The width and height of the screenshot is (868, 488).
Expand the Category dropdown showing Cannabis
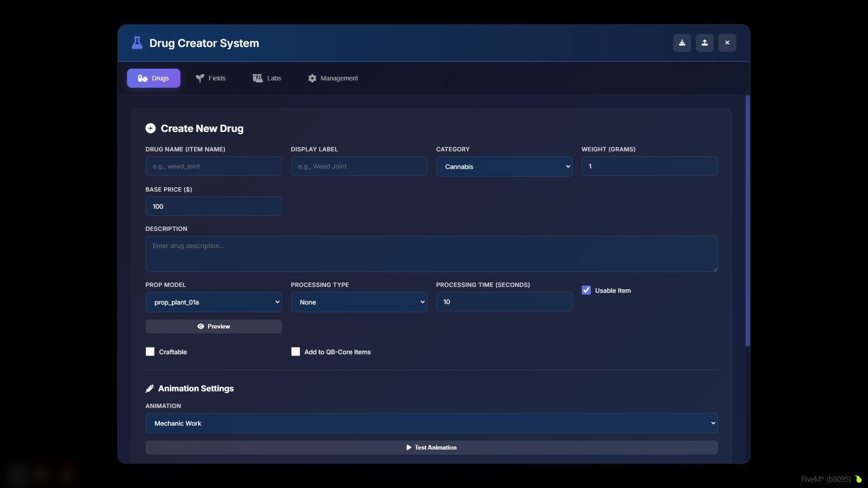tap(504, 166)
